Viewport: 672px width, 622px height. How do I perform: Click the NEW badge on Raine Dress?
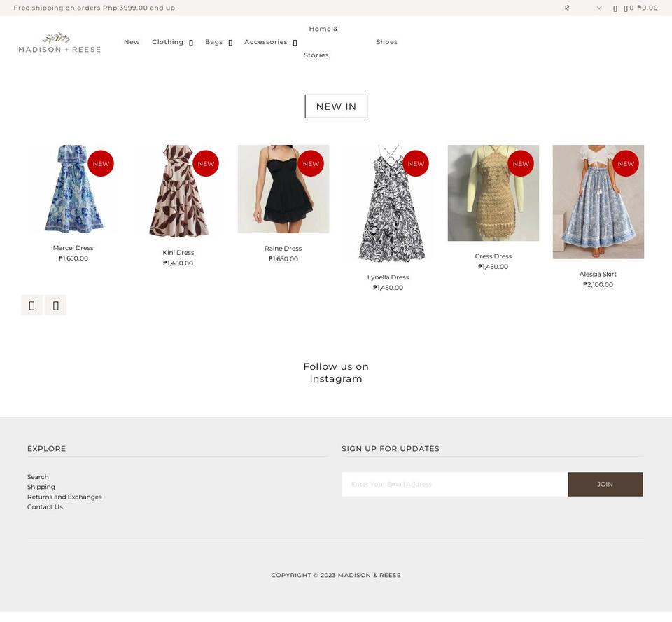pyautogui.click(x=311, y=163)
